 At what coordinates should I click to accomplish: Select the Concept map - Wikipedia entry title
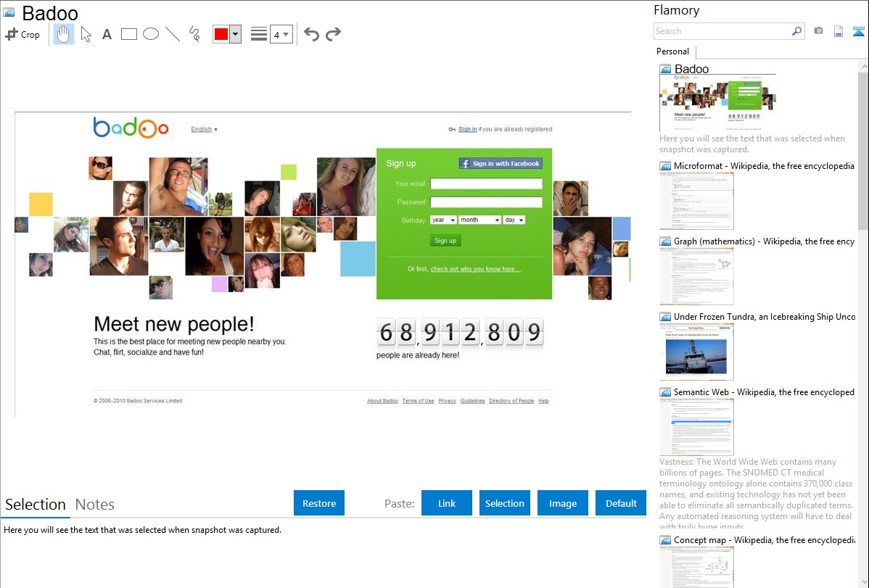(765, 539)
